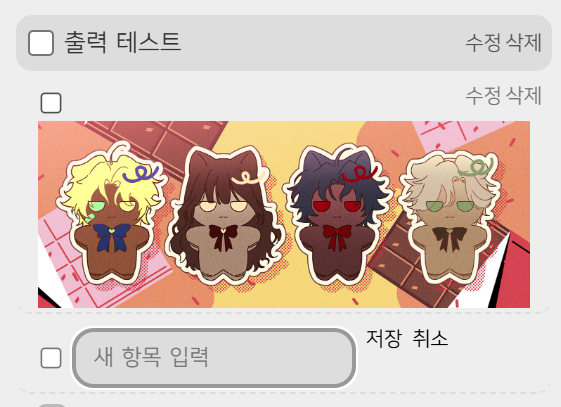Click 취소 to cancel new item
The height and width of the screenshot is (407, 561).
(430, 338)
